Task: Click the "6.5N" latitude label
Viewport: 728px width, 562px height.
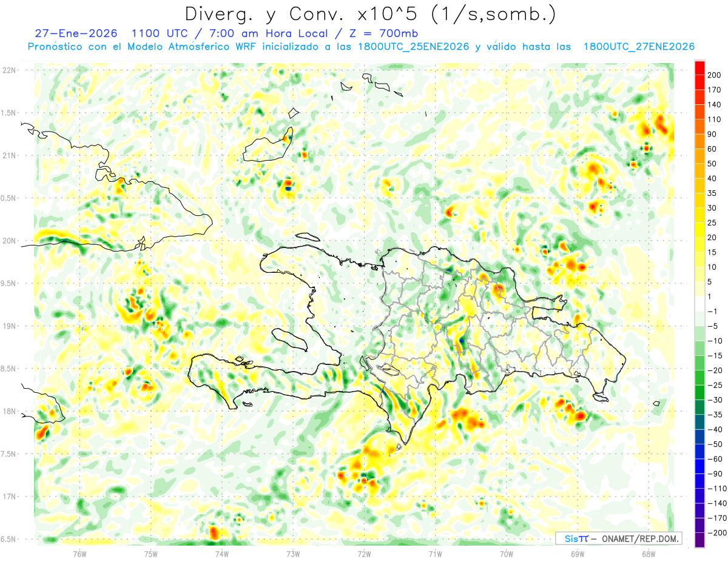Action: [x=9, y=540]
